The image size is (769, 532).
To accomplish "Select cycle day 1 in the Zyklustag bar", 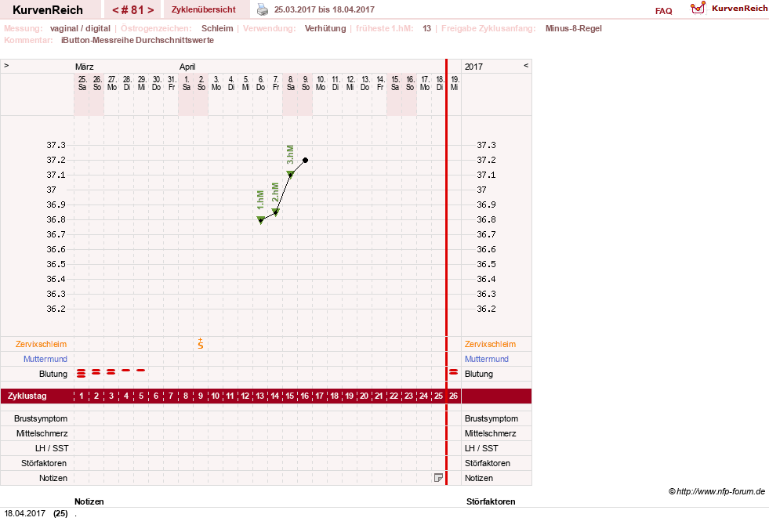I will click(82, 396).
